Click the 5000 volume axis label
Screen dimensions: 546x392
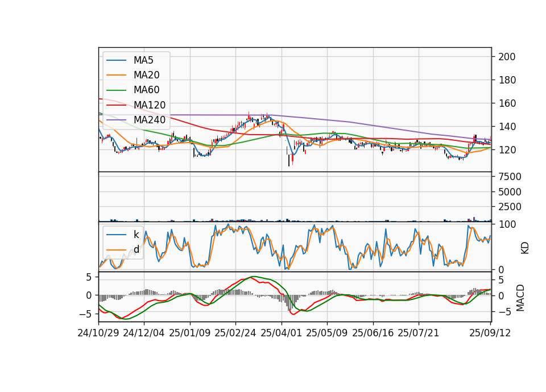coord(510,192)
